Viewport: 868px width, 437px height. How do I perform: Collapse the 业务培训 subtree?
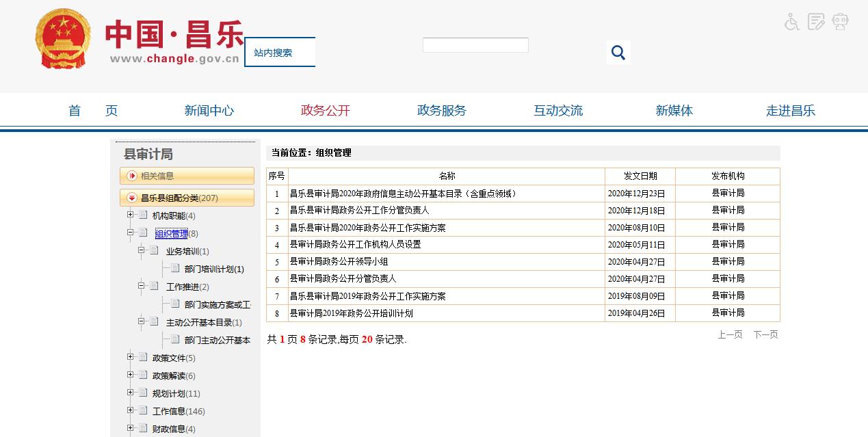[142, 251]
